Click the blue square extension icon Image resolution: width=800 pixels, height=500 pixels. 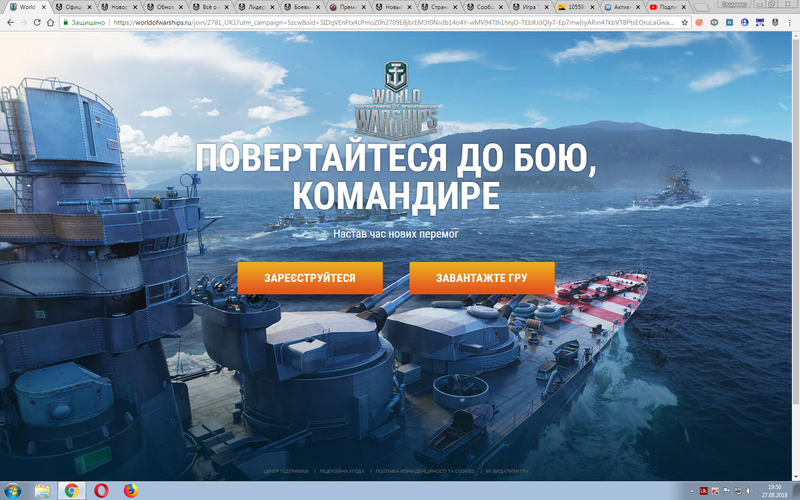point(730,22)
